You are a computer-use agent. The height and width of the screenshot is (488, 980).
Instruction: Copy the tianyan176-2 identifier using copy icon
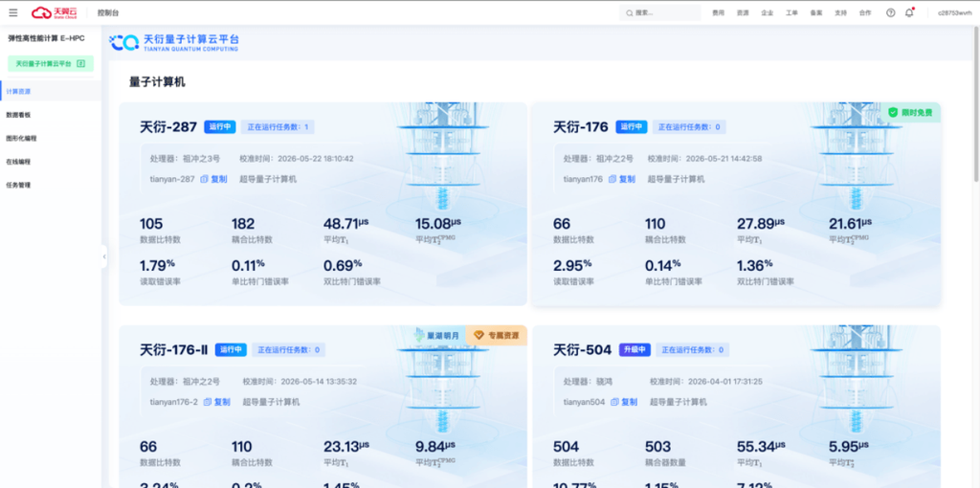[x=208, y=403]
